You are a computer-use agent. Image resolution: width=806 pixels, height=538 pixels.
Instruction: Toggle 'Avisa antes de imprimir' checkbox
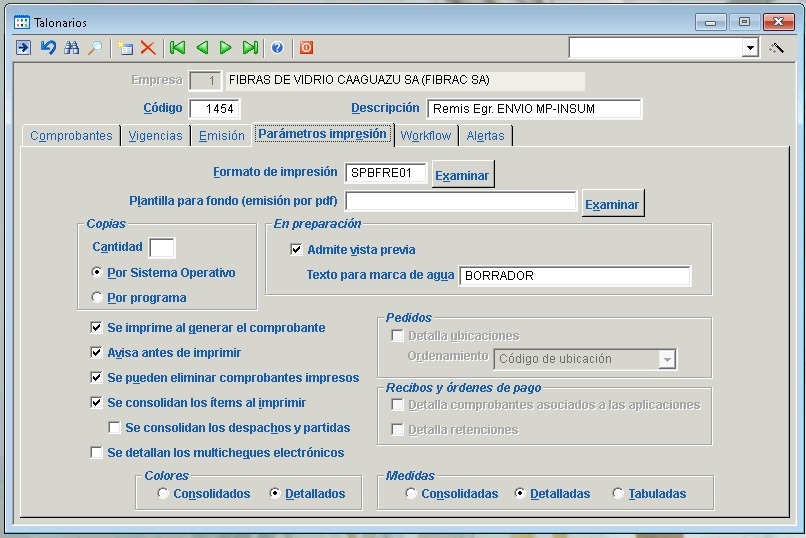click(x=96, y=353)
